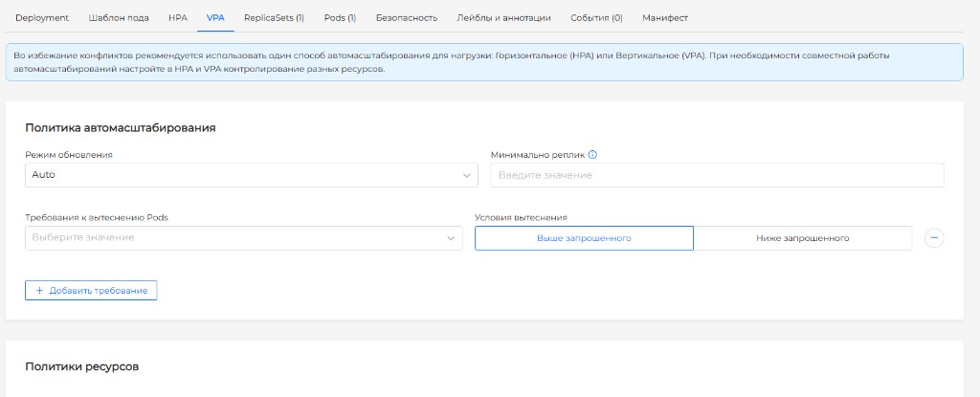980x397 pixels.
Task: Switch to Шаблон пода tab
Action: coord(119,17)
